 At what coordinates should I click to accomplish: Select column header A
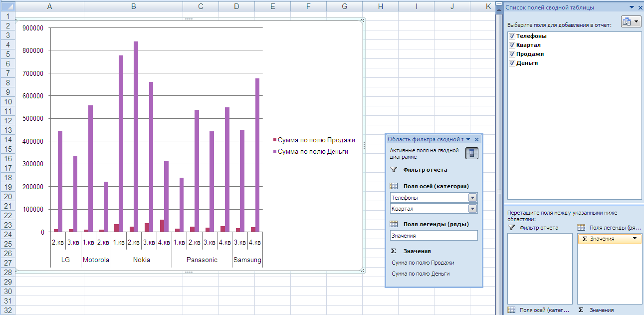pos(49,6)
